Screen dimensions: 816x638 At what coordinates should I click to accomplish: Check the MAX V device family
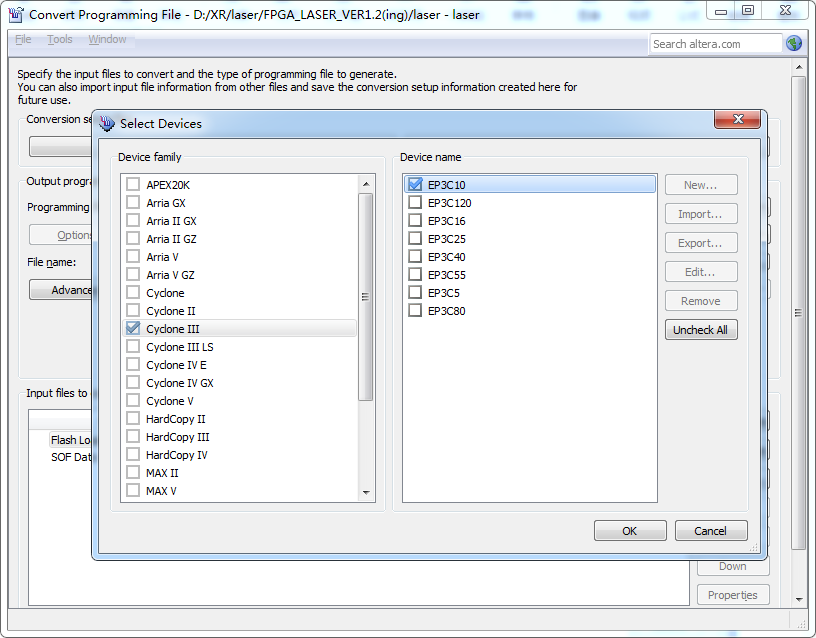[x=133, y=490]
